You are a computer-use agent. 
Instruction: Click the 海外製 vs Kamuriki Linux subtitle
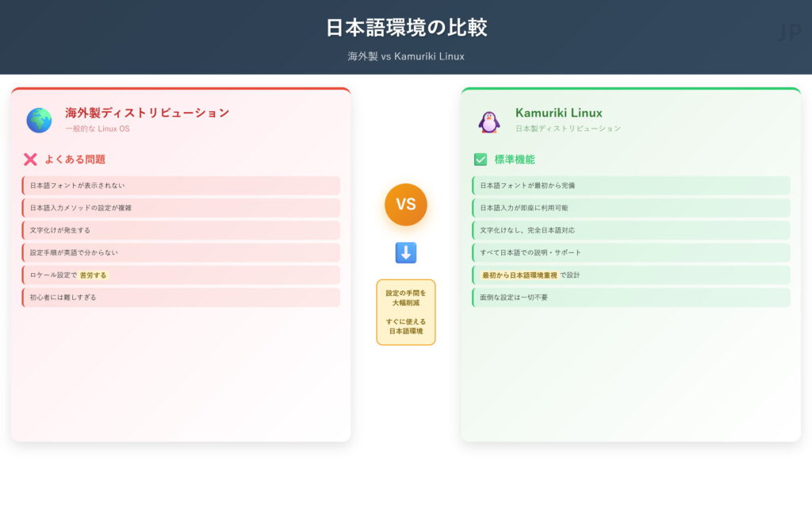(x=406, y=56)
